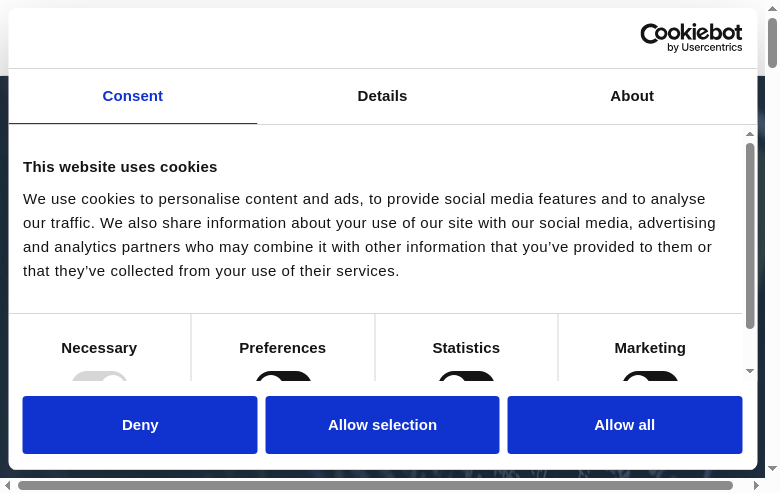Click the Cookiebot by Usercentrics logo
Image resolution: width=780 pixels, height=493 pixels.
tap(691, 38)
